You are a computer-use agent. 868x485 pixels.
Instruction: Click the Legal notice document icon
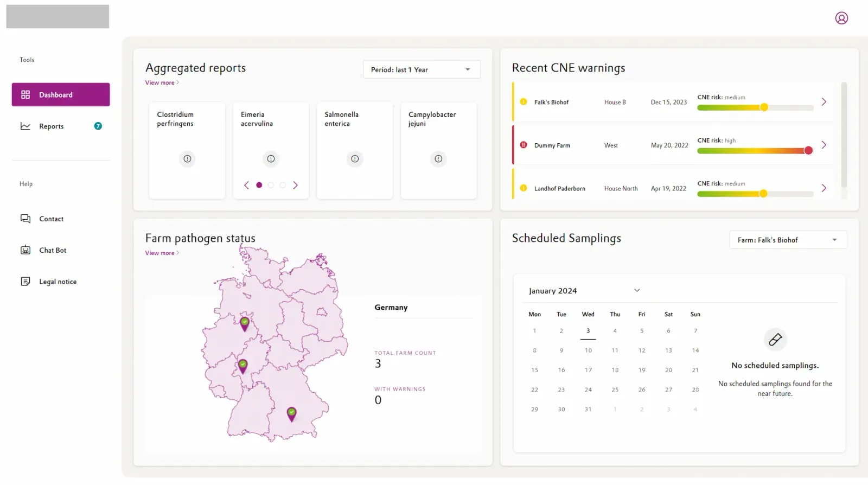(x=25, y=282)
